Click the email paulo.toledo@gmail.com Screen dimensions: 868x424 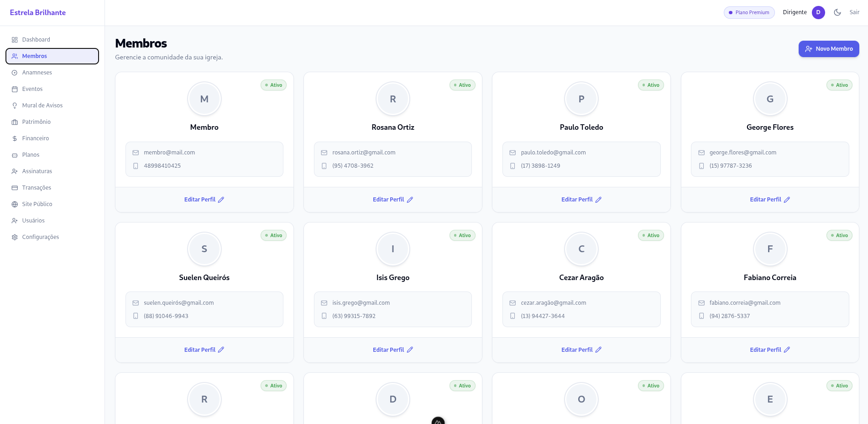(553, 153)
